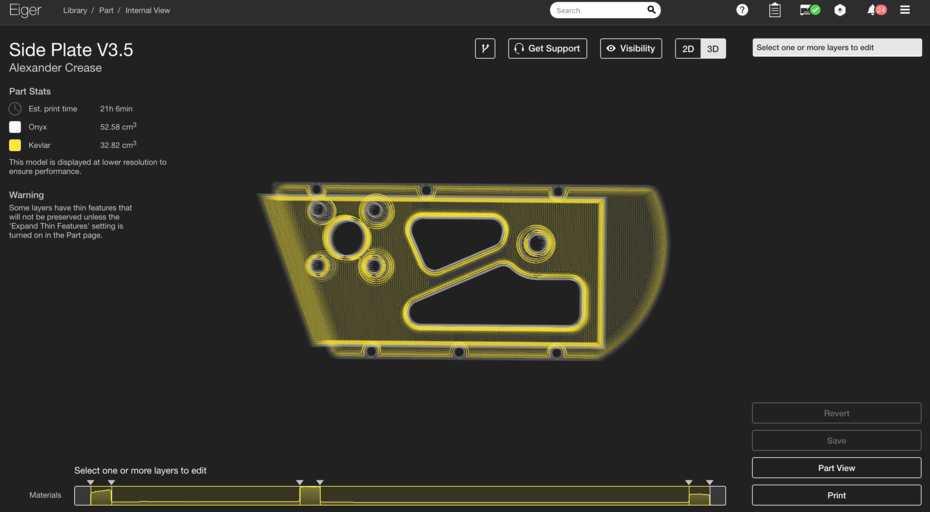Open notifications bell with 24 badge
This screenshot has width=930, height=512.
pos(875,10)
